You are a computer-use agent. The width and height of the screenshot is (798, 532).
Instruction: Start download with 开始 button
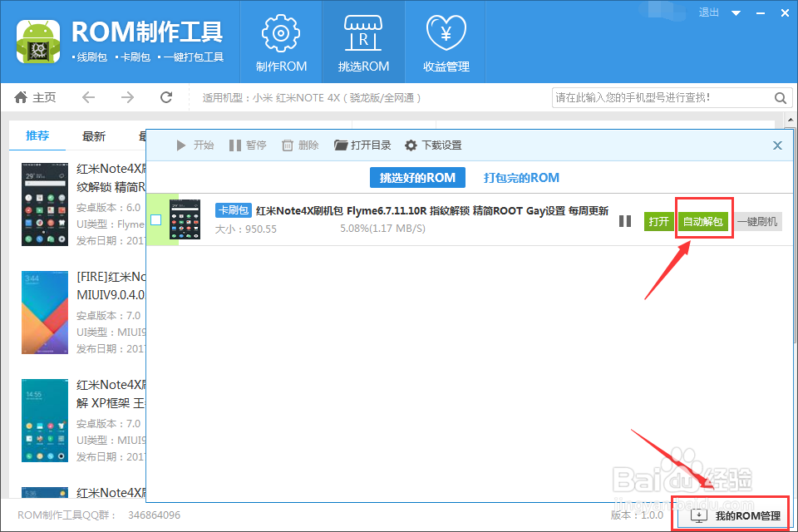[195, 145]
